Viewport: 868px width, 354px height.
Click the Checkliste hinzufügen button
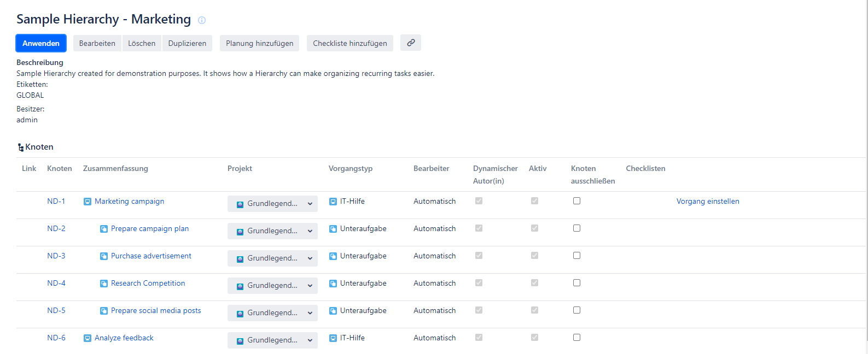tap(349, 43)
